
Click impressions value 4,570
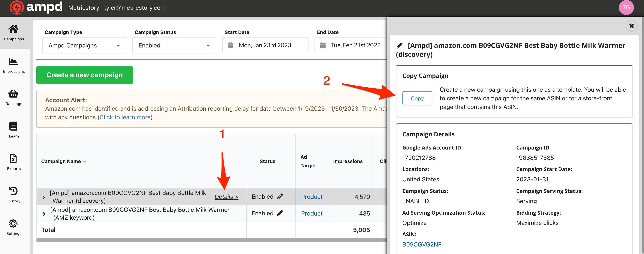point(362,197)
